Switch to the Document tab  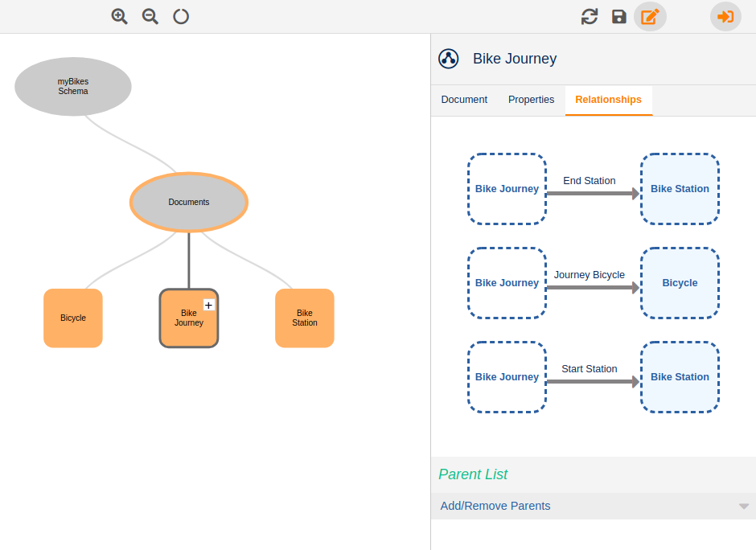(x=464, y=100)
